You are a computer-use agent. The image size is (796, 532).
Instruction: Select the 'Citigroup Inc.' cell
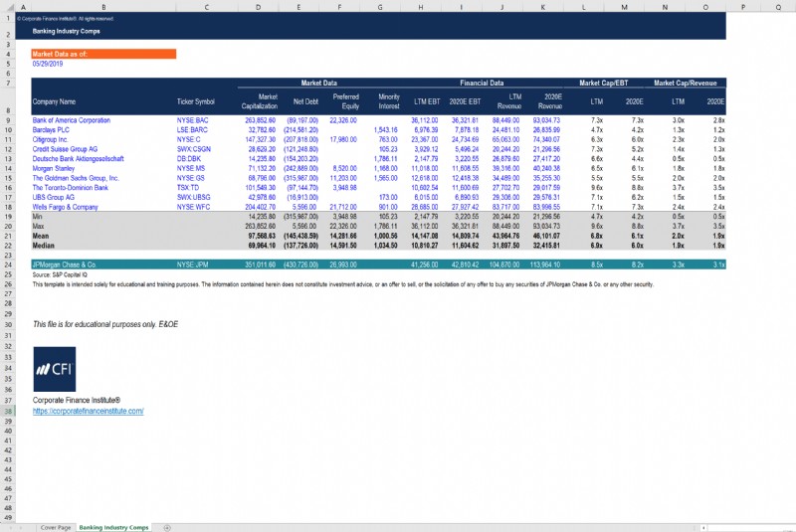(x=50, y=140)
